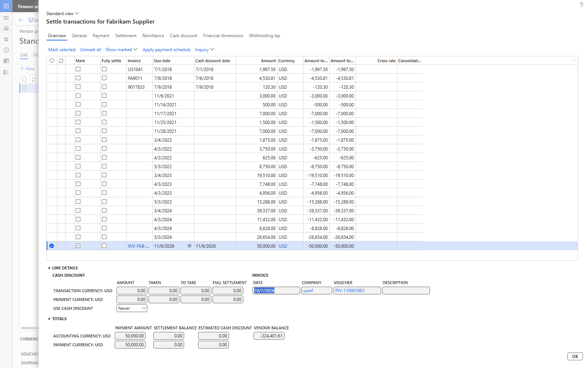Mark the US1041 invoice row
This screenshot has width=588, height=368.
pos(78,69)
